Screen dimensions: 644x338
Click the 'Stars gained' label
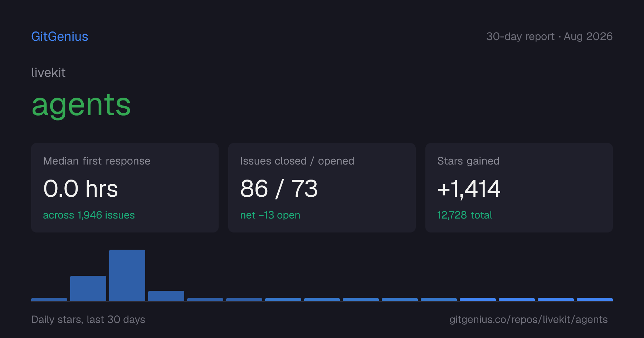click(468, 161)
